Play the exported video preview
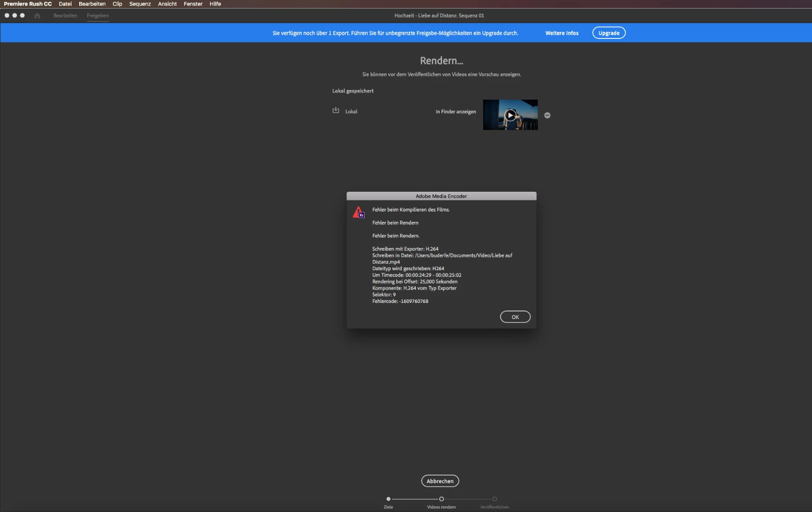 click(x=510, y=115)
